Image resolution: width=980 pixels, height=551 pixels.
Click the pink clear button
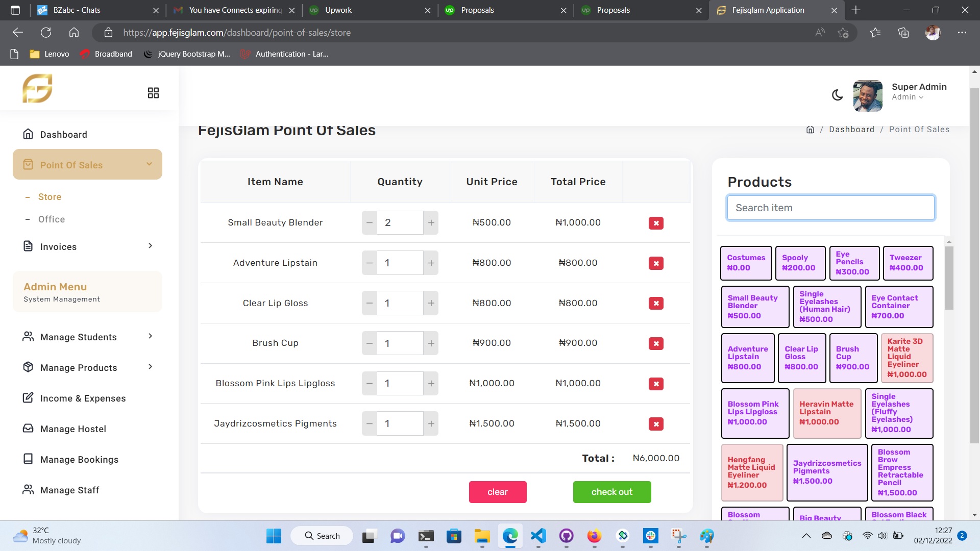coord(497,492)
